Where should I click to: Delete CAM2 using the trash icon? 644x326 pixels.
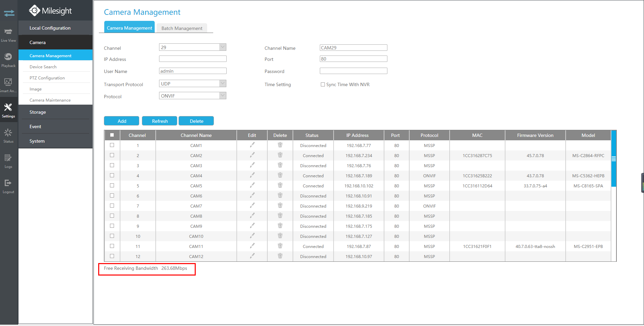280,155
